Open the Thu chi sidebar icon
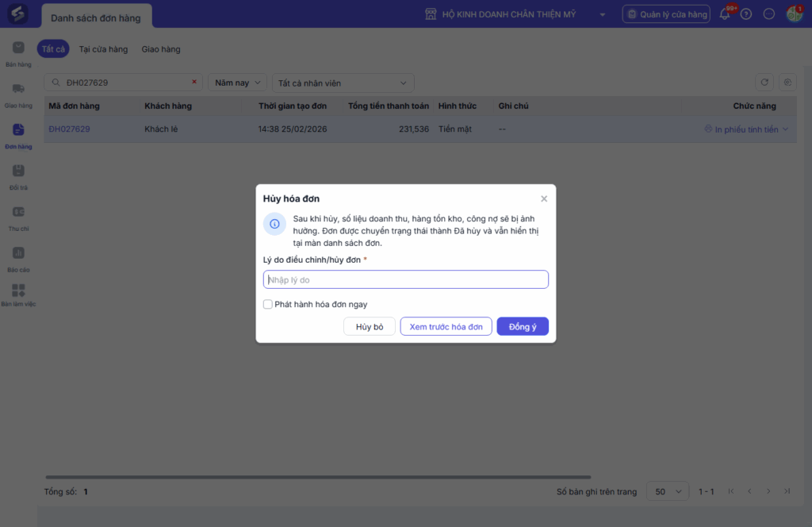This screenshot has height=527, width=812. [x=18, y=211]
